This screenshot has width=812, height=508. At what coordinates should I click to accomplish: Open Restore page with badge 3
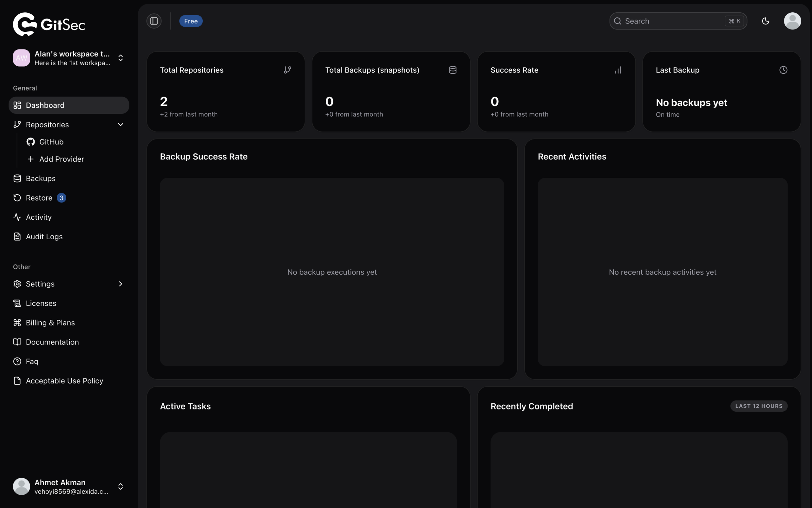[x=39, y=198]
